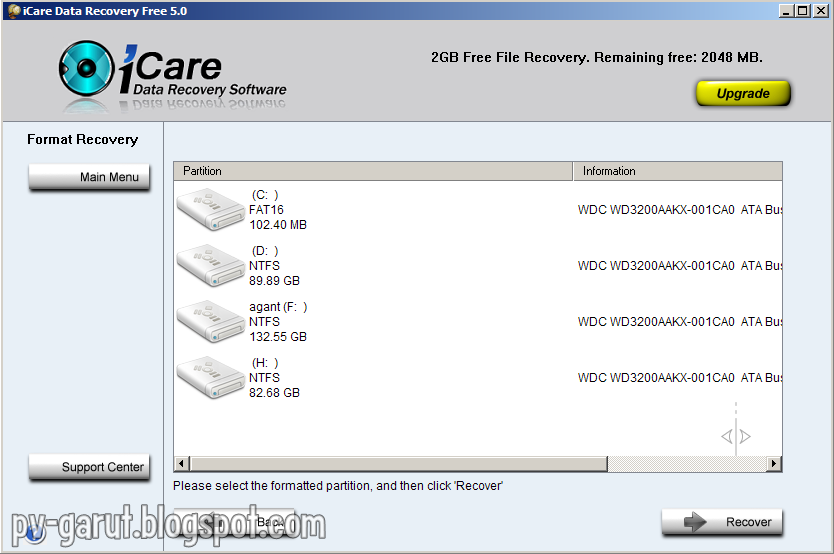834x554 pixels.
Task: Click the iCare disc logo
Action: coord(86,68)
